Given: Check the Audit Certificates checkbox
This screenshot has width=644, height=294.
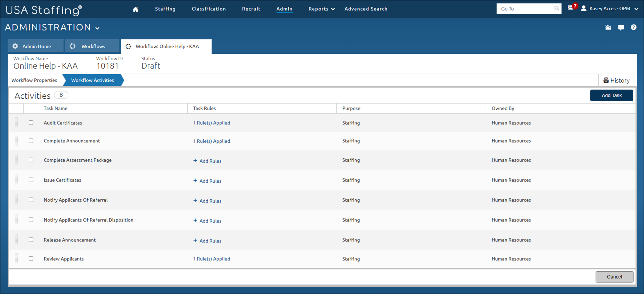Looking at the screenshot, I should [x=31, y=123].
